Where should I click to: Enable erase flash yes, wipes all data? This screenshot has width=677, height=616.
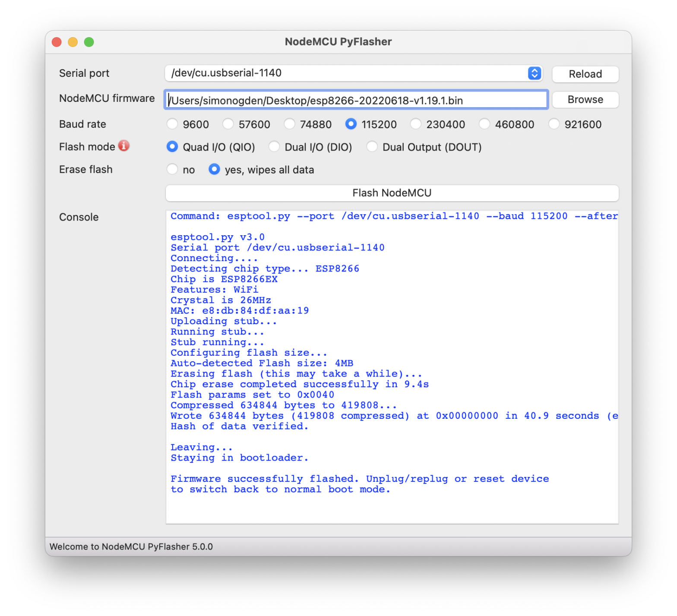coord(214,170)
